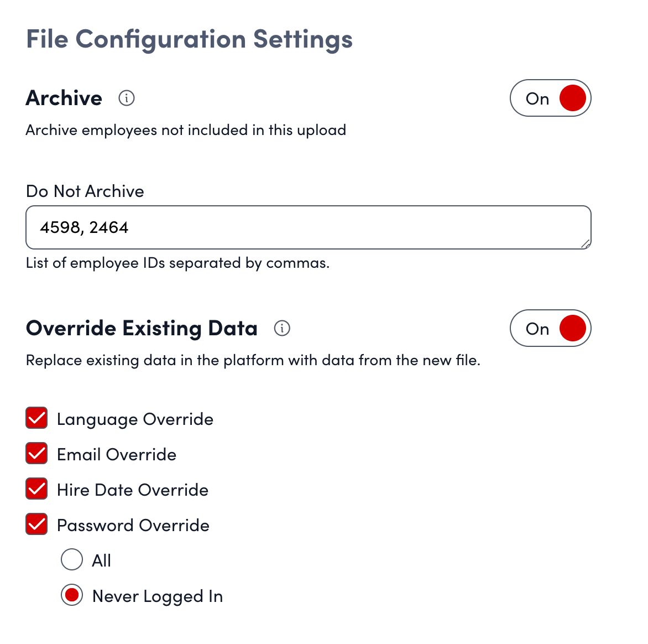Click the red knob of the Archive switch
This screenshot has width=648, height=644.
[572, 97]
